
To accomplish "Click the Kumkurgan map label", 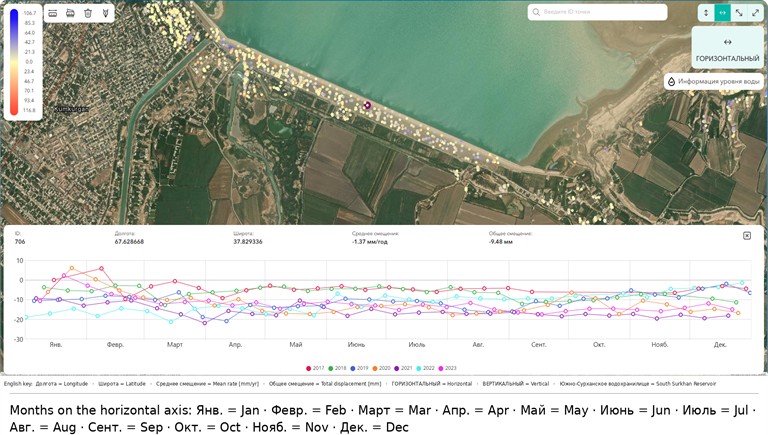I will pyautogui.click(x=71, y=109).
